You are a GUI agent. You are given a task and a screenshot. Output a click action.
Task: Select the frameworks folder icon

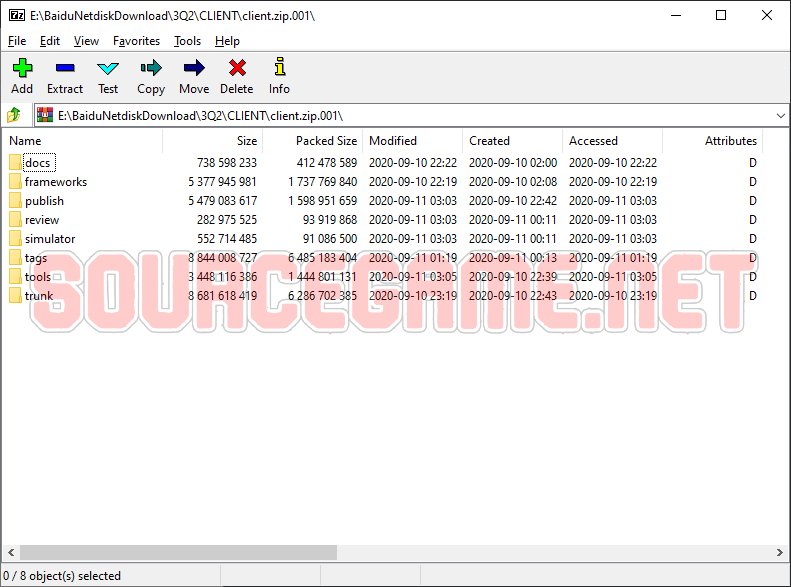pos(15,182)
